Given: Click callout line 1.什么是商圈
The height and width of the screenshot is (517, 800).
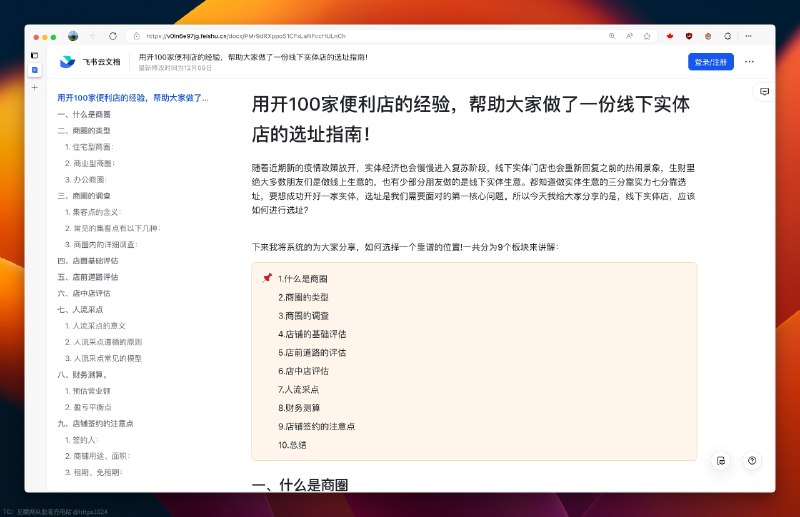Looking at the screenshot, I should click(x=303, y=279).
